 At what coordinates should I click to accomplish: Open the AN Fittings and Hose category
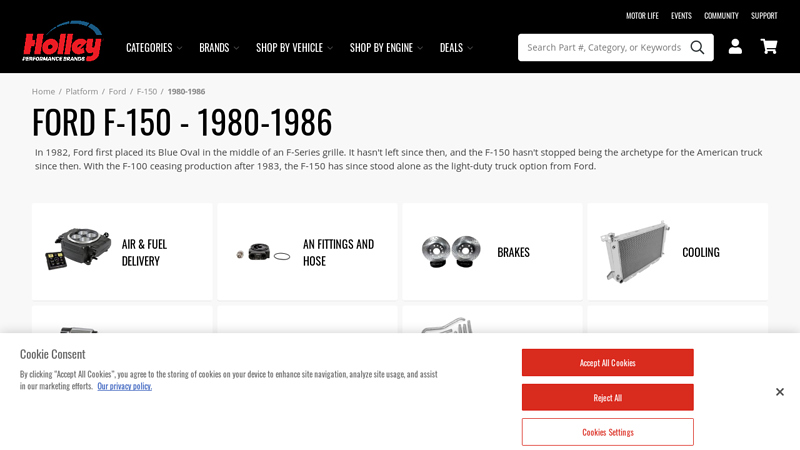click(338, 252)
